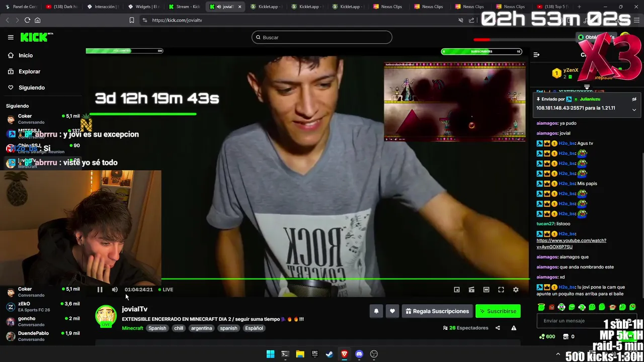
Task: Click the green Suscribirse button
Action: (x=498, y=311)
